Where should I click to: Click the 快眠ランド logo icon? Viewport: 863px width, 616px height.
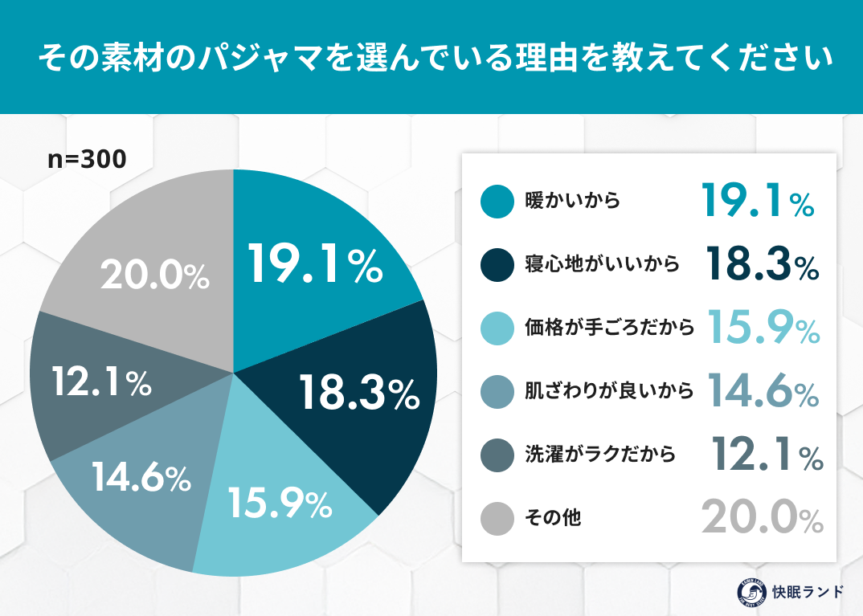coord(752,593)
